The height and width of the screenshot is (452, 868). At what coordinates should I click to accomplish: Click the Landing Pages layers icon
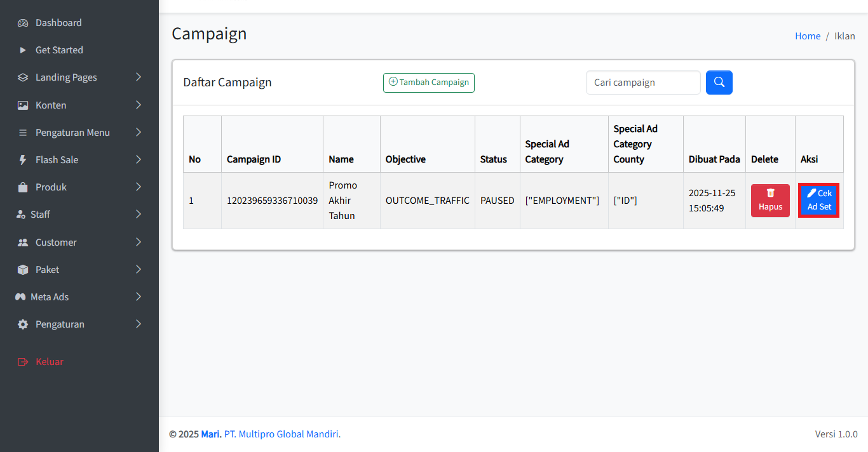pos(23,77)
